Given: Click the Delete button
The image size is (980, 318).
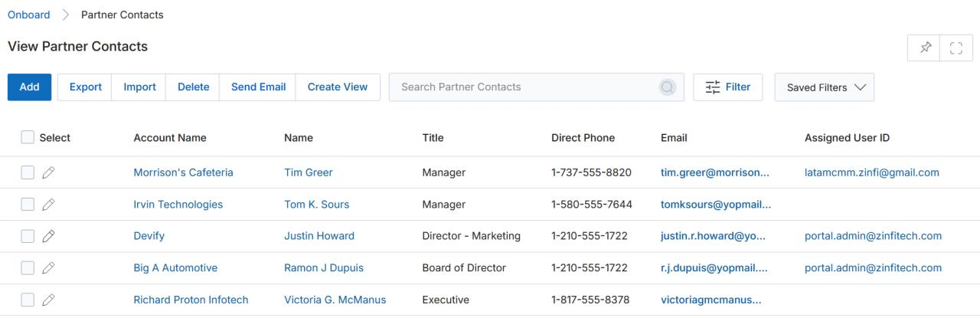Looking at the screenshot, I should (193, 87).
